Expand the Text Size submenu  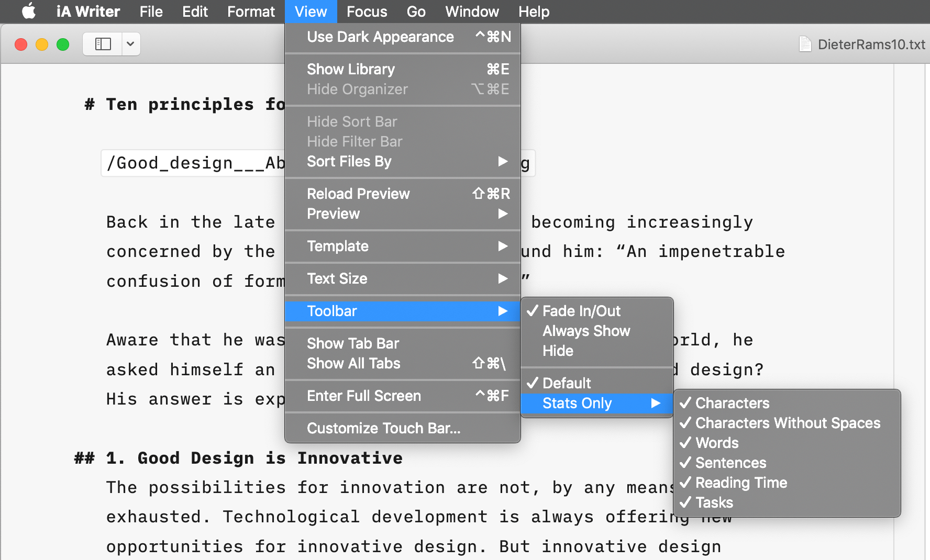click(403, 278)
